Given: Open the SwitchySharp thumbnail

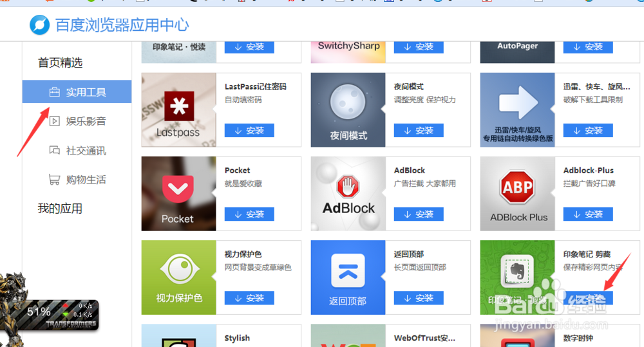Looking at the screenshot, I should [x=348, y=52].
